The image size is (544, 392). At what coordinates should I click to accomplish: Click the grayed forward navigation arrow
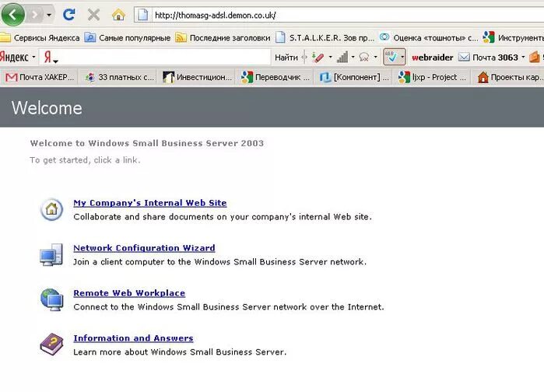[x=35, y=15]
